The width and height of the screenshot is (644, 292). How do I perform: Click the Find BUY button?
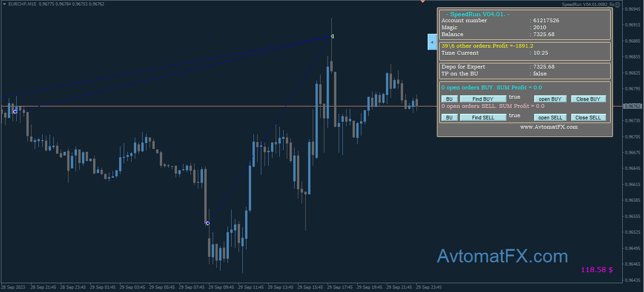[x=483, y=99]
